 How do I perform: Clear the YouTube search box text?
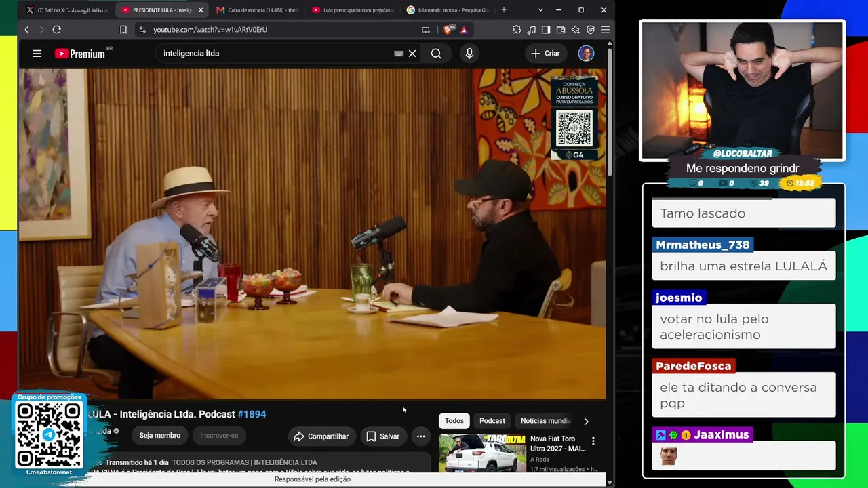click(412, 54)
